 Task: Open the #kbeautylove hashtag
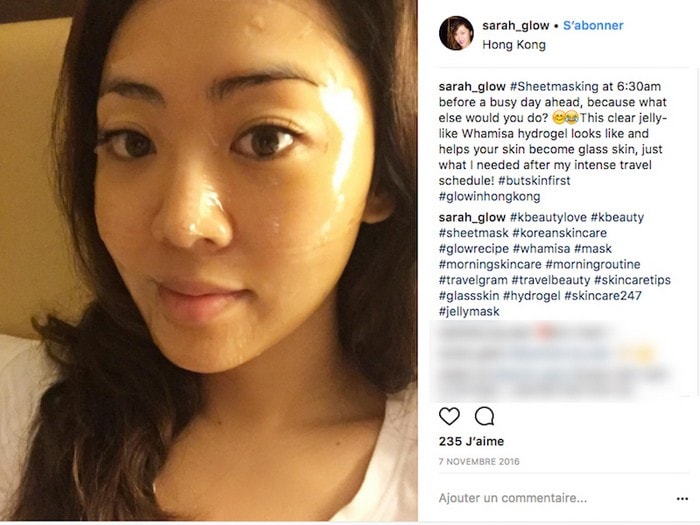pyautogui.click(x=548, y=217)
